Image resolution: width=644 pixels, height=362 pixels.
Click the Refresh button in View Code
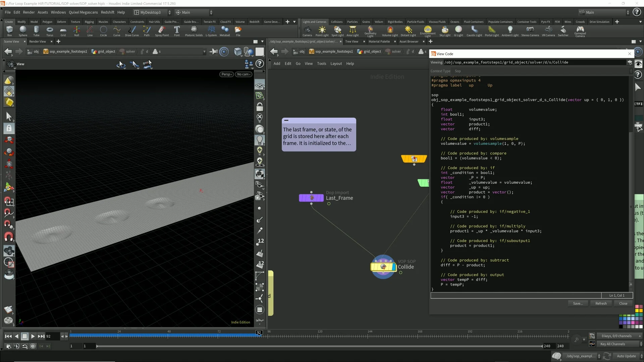point(601,304)
